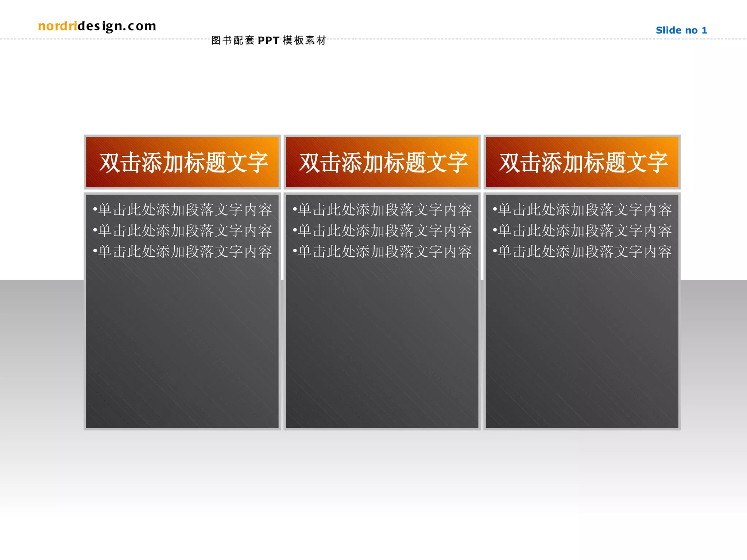Select third bullet line in middle panel
Image resolution: width=747 pixels, height=560 pixels.
coord(382,252)
